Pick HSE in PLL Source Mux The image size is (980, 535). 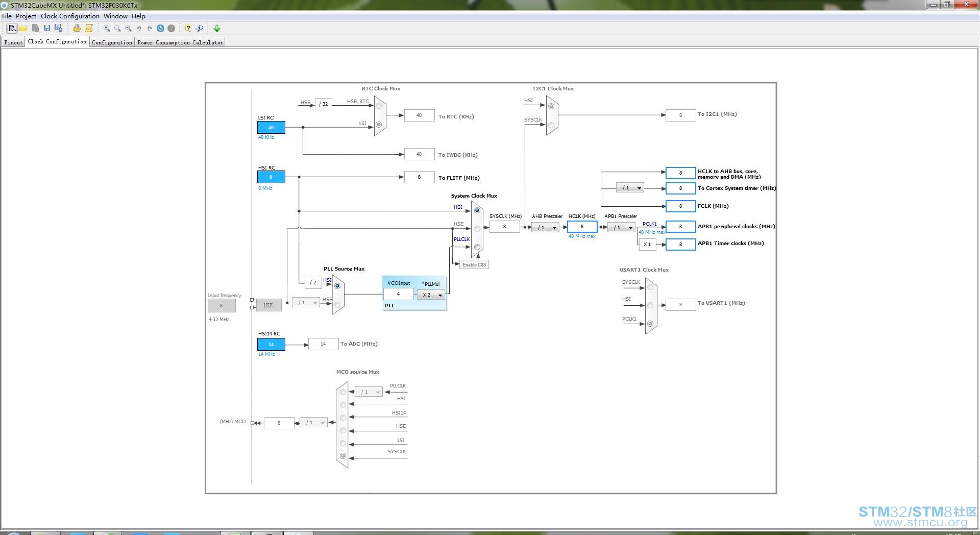pyautogui.click(x=337, y=305)
